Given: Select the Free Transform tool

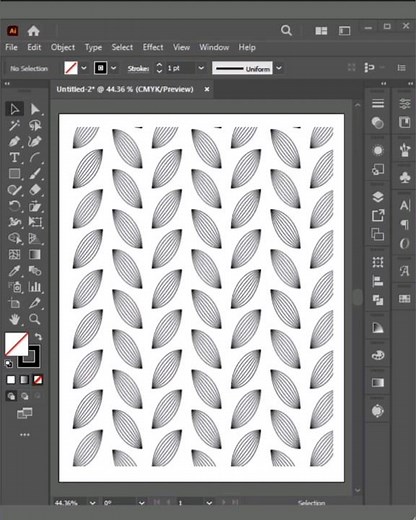Looking at the screenshot, I should tap(35, 222).
